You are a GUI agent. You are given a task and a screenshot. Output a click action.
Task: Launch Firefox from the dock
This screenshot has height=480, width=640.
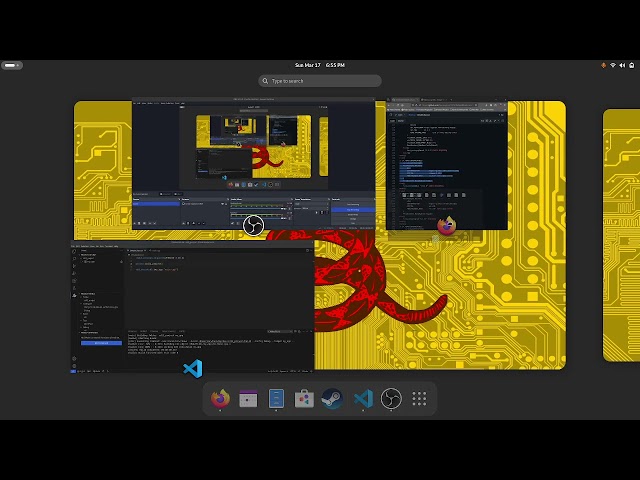point(220,398)
